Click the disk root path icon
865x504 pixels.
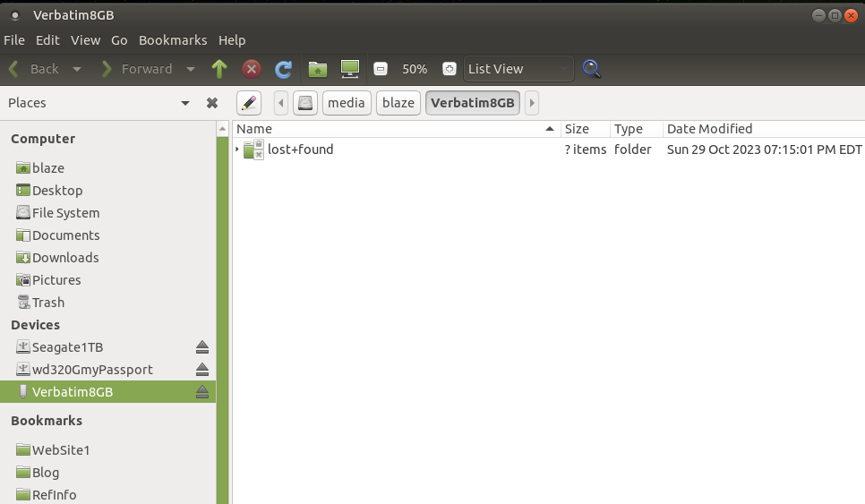(305, 103)
